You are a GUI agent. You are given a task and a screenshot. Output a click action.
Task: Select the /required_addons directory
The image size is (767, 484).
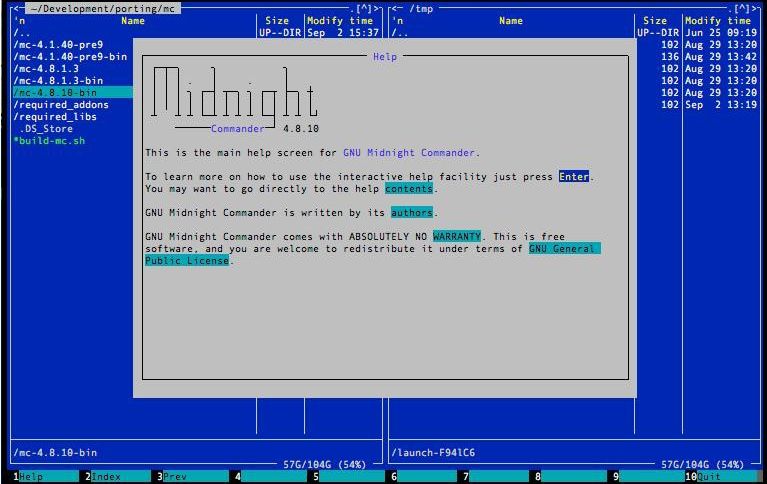61,105
